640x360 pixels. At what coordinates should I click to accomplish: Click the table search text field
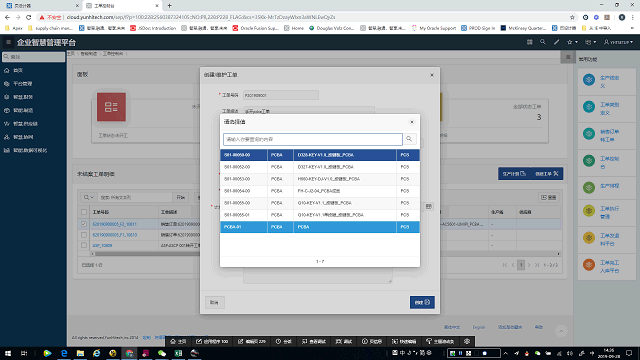pyautogui.click(x=134, y=197)
